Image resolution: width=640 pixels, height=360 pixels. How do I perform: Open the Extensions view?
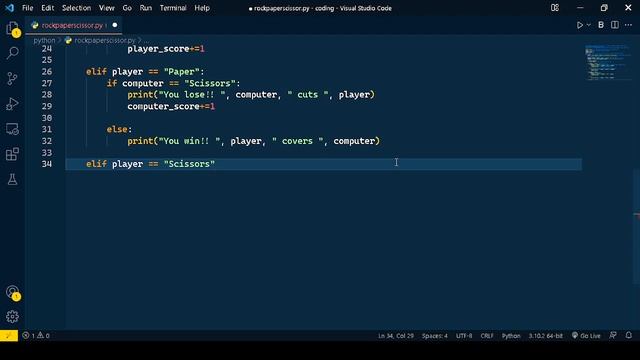(x=13, y=154)
